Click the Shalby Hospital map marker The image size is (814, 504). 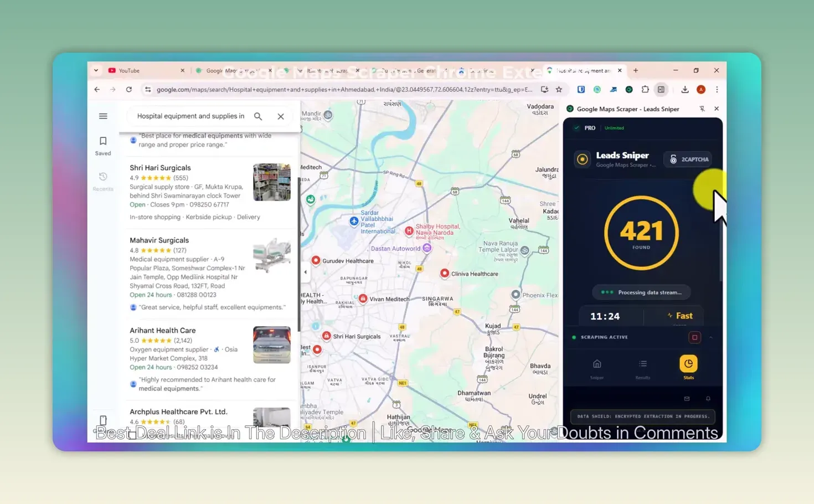coord(409,231)
